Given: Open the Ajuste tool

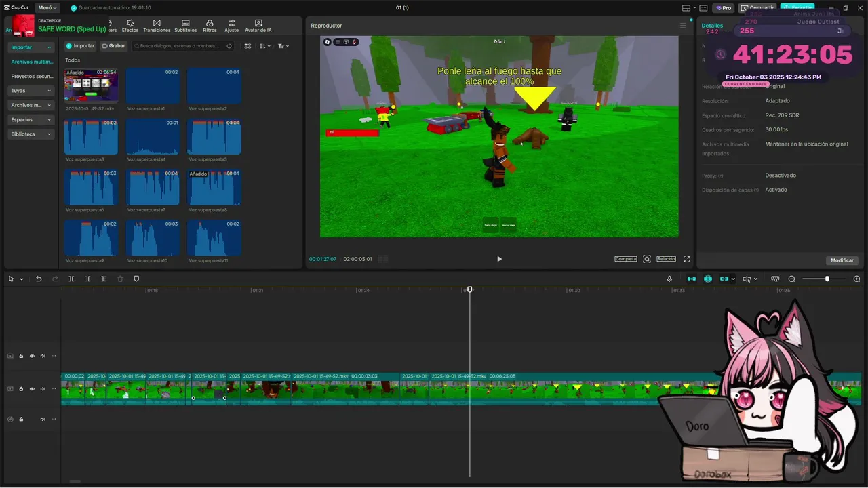Looking at the screenshot, I should (231, 26).
